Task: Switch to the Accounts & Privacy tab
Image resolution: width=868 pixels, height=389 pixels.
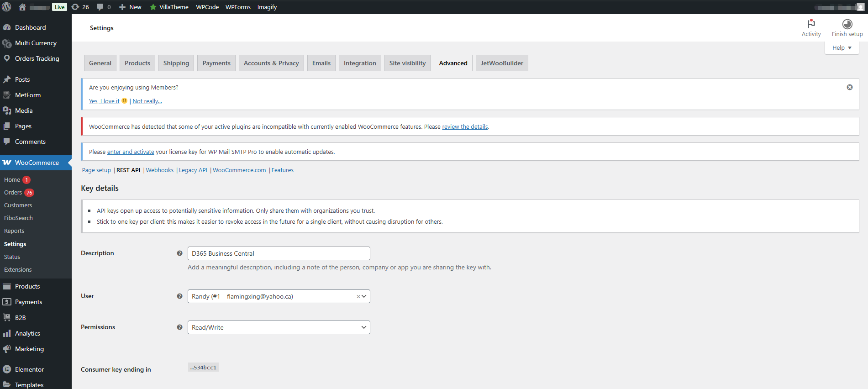Action: (x=271, y=63)
